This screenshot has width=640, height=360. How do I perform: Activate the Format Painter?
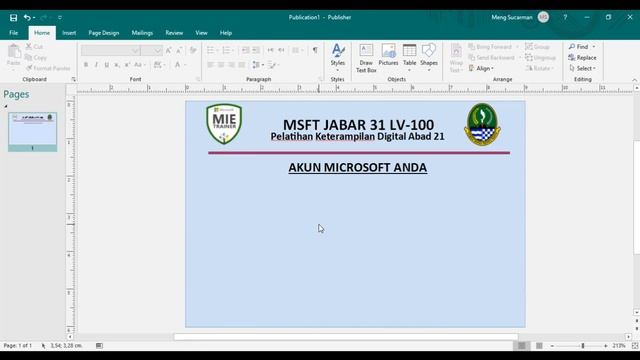click(x=49, y=68)
